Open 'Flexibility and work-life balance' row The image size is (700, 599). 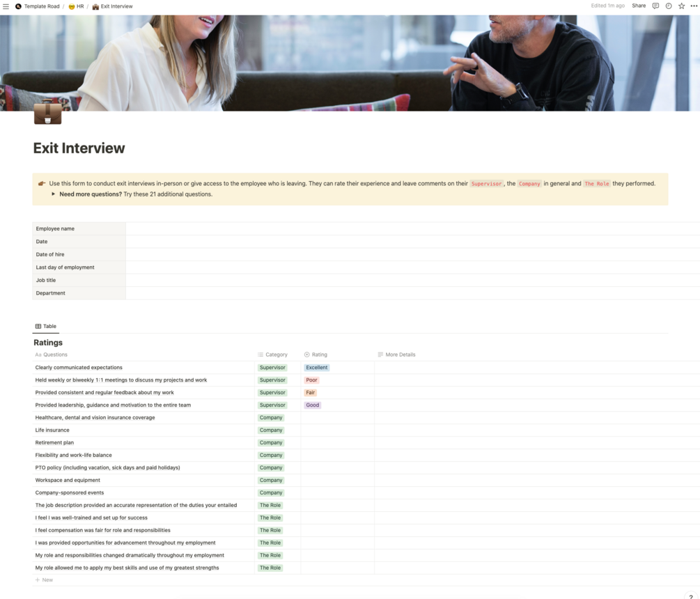tap(74, 455)
